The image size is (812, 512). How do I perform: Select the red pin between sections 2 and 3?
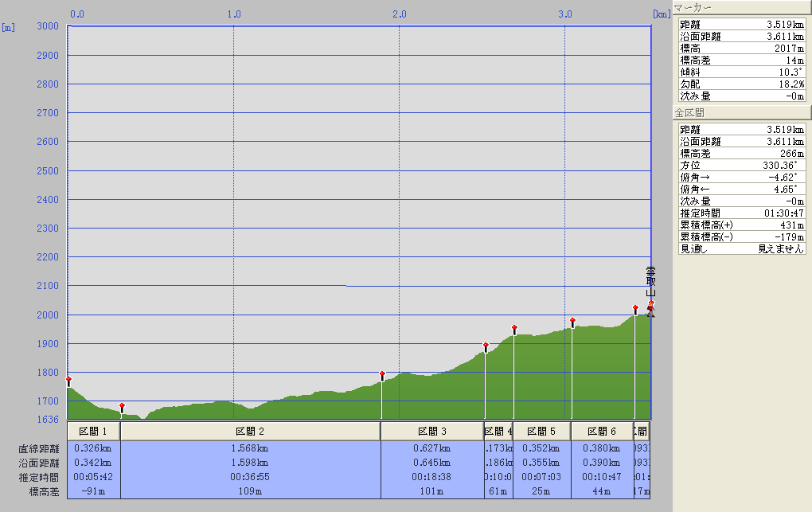[382, 374]
